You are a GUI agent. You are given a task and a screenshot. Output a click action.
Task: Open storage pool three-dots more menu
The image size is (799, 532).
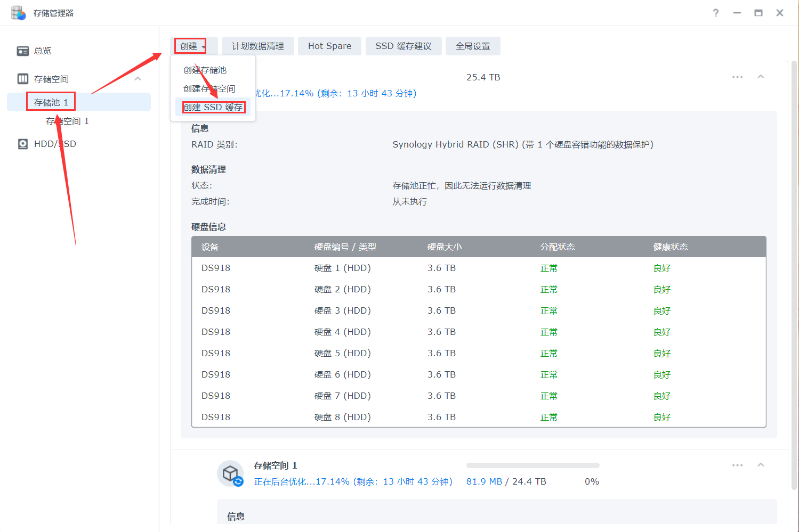pyautogui.click(x=737, y=77)
